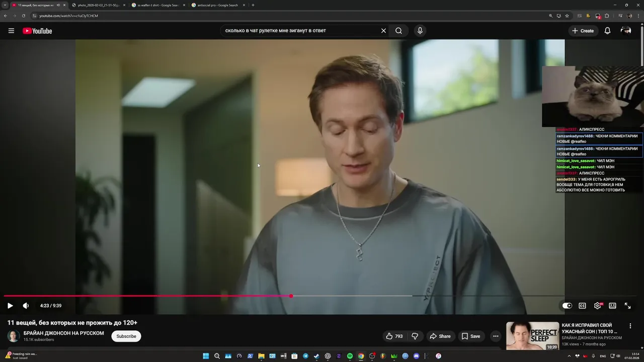This screenshot has width=644, height=362.
Task: Toggle closed captions CC button
Action: tap(582, 306)
